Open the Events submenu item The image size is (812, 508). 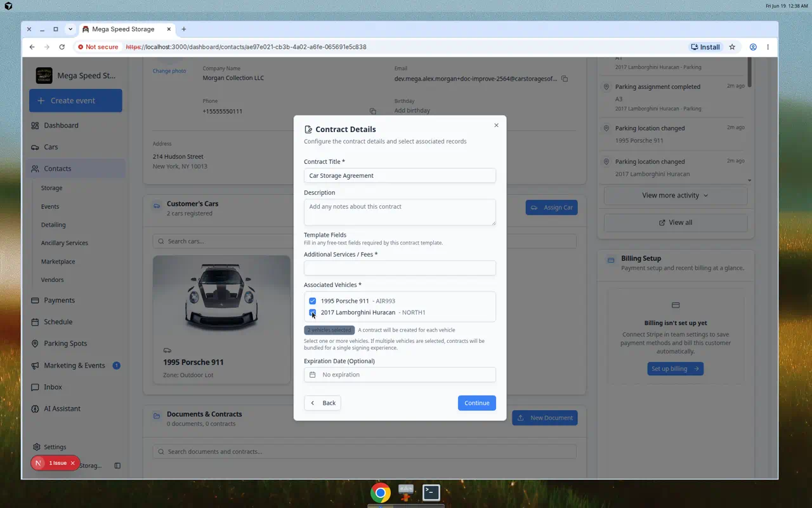[x=50, y=207]
